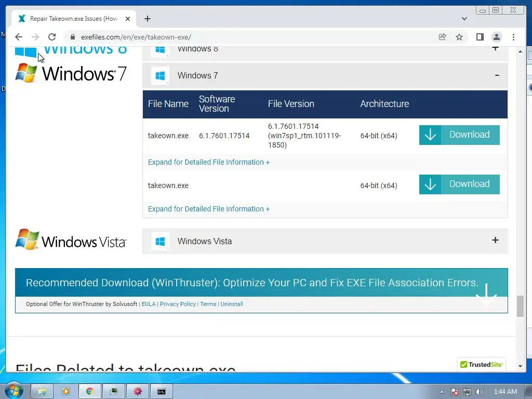Click the Architecture column header

(x=384, y=104)
